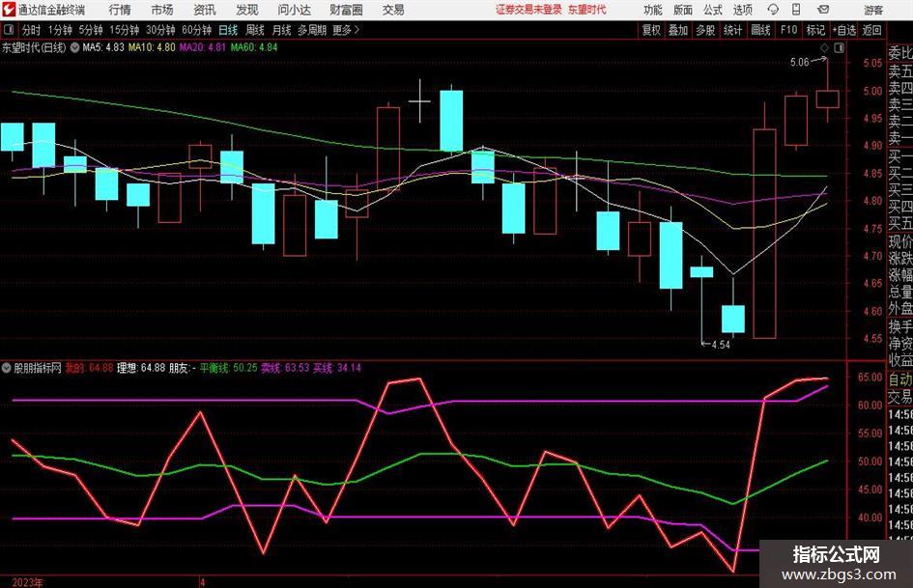Click the 多股 button
Screen dimensions: 913x588
[705, 30]
